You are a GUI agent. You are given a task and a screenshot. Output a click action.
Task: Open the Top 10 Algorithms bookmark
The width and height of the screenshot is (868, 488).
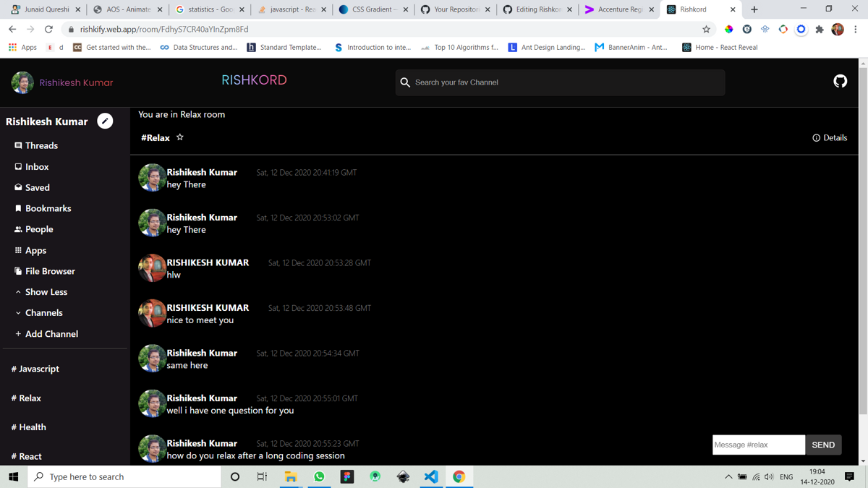tap(459, 47)
